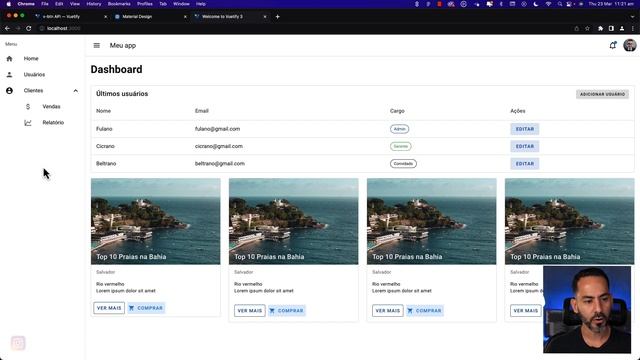Reload the page with refresh icon

29,29
